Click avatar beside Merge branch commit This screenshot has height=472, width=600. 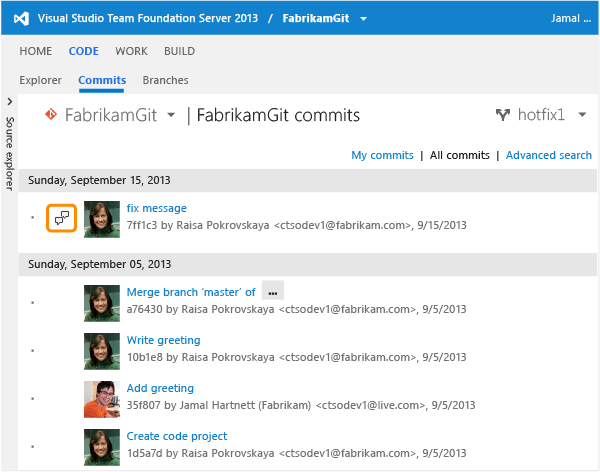(x=102, y=303)
